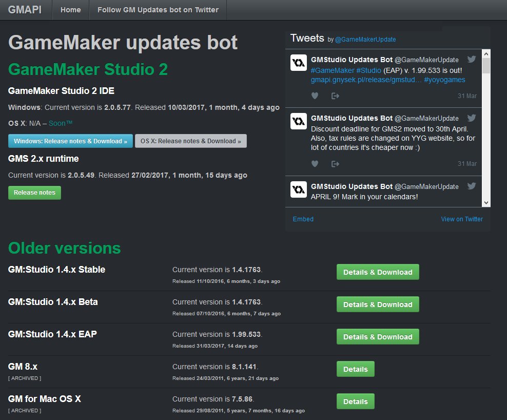The image size is (507, 420).
Task: Click the tweets scrollbar thumb
Action: (x=486, y=66)
